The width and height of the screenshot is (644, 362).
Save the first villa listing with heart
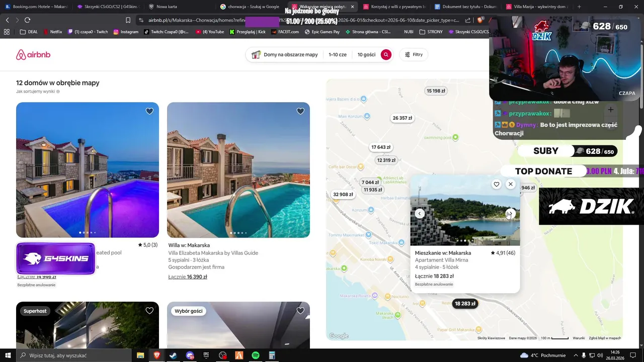point(149,111)
